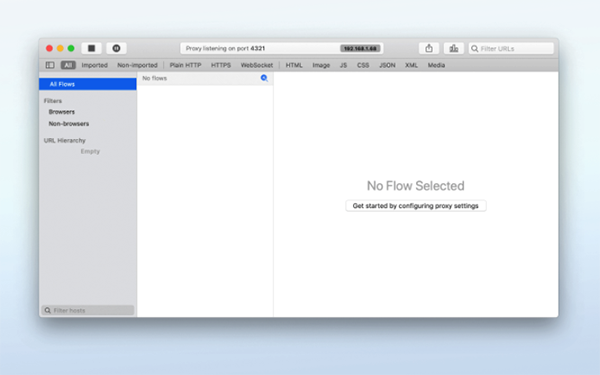Minimize window with yellow button
Screen dimensions: 600x375
pyautogui.click(x=60, y=48)
